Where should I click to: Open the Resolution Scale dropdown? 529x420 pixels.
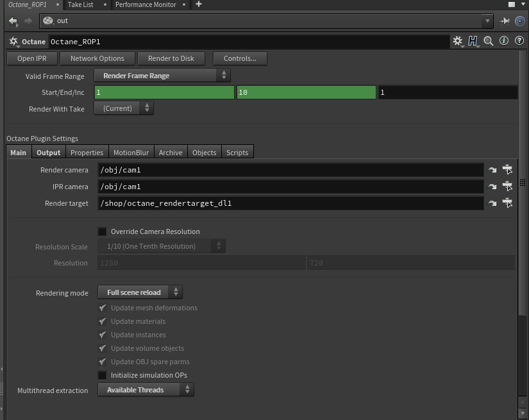click(162, 246)
